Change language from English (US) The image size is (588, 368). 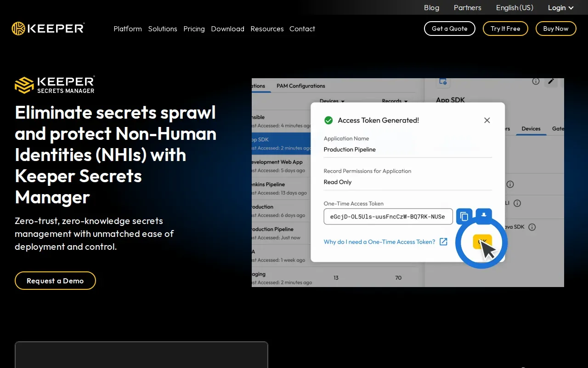[x=514, y=7]
